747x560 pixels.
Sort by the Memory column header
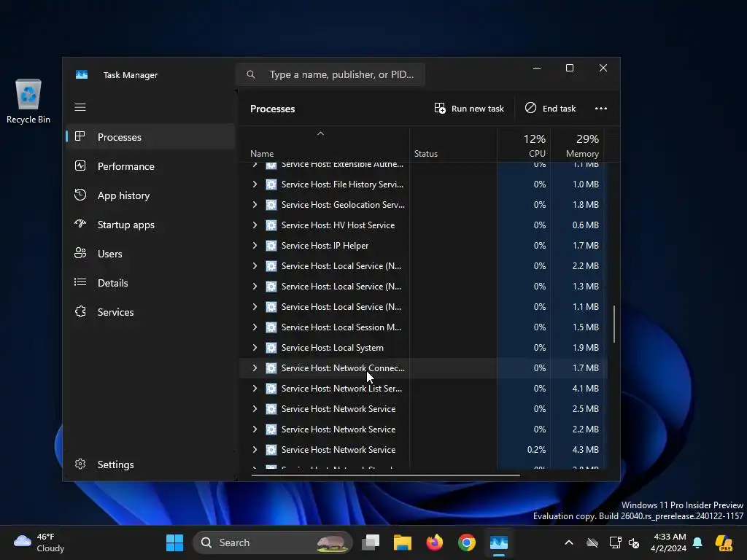[x=578, y=146]
